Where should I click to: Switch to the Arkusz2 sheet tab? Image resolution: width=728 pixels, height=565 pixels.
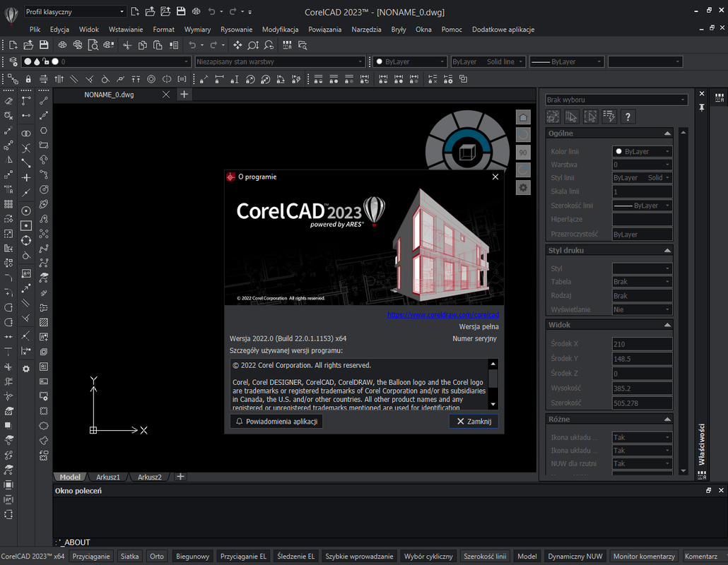click(150, 477)
